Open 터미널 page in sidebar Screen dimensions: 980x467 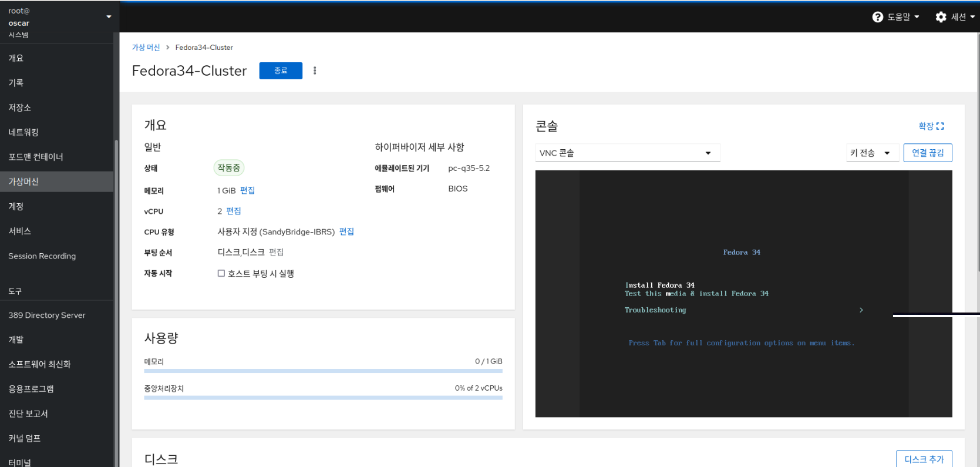point(57,462)
